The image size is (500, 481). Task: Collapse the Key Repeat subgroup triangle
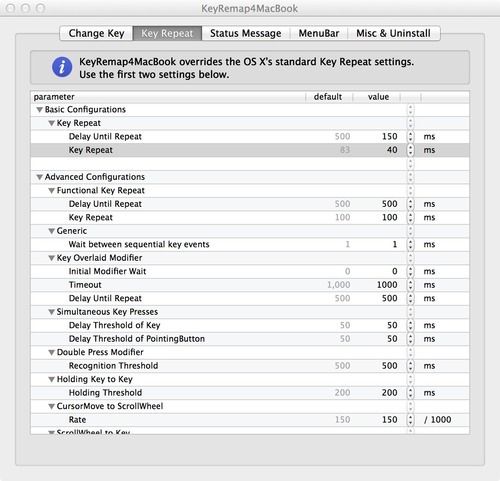(x=51, y=123)
